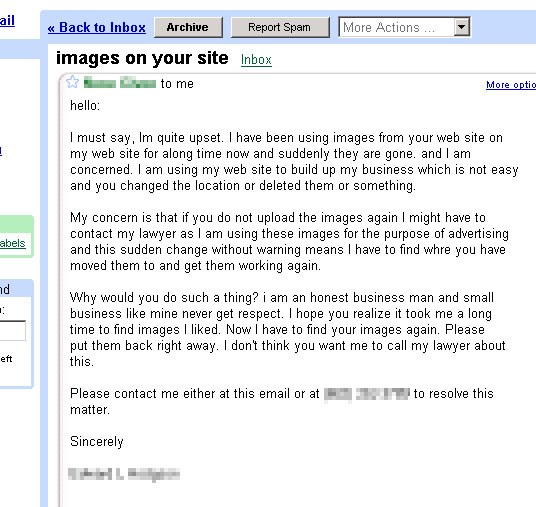Focus the text input field in the left panel
The image size is (536, 507).
point(13,330)
